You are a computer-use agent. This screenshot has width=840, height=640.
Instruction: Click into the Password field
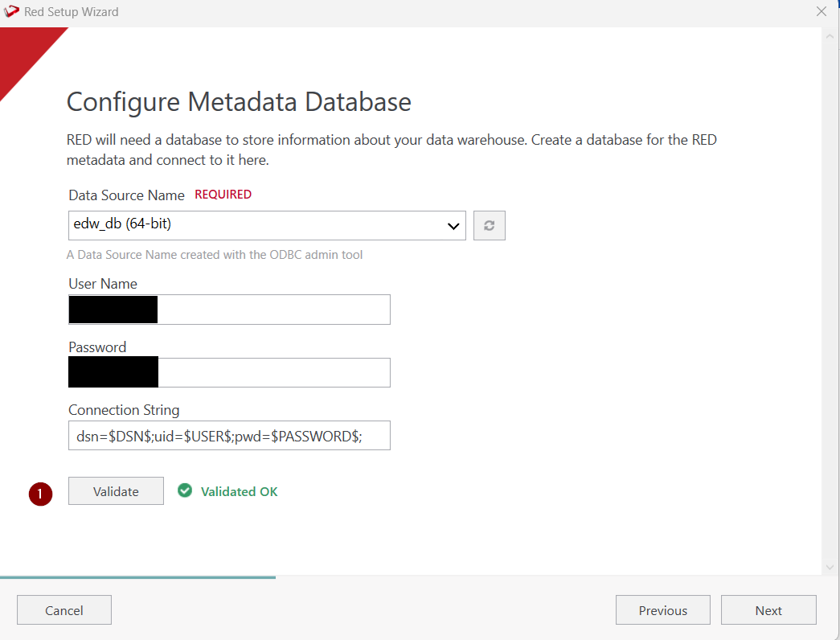coord(273,373)
